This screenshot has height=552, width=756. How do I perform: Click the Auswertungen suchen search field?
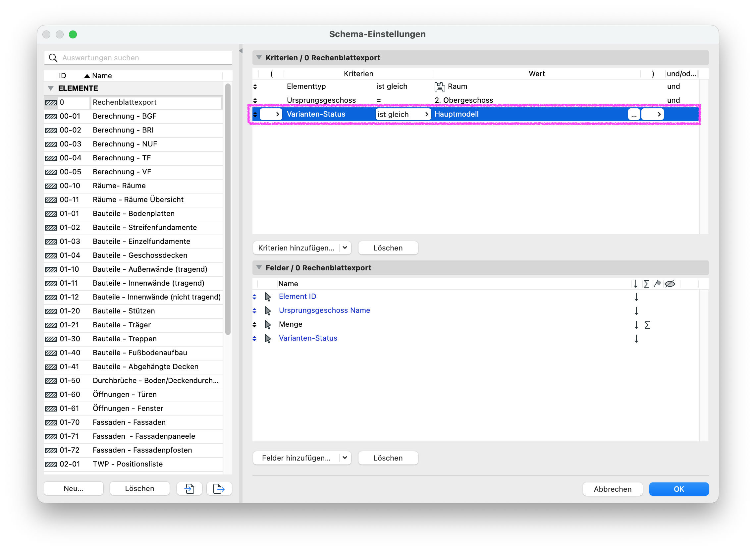coord(138,58)
